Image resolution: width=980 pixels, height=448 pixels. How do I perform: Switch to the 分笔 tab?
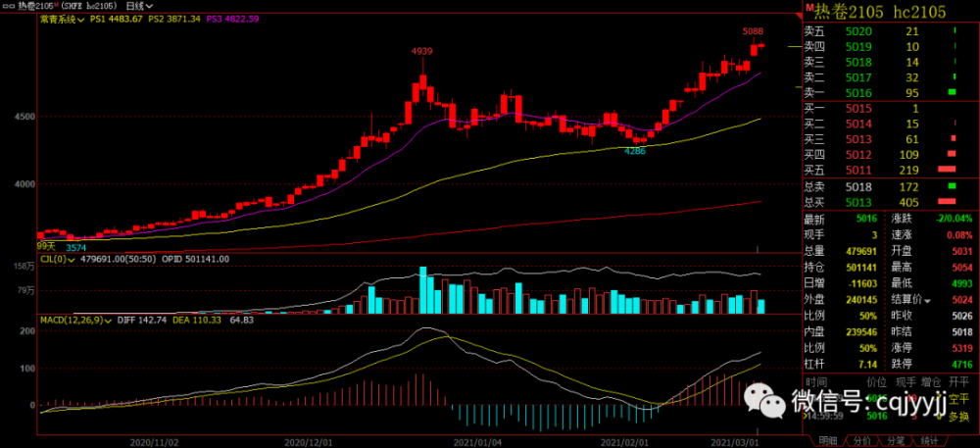point(895,441)
